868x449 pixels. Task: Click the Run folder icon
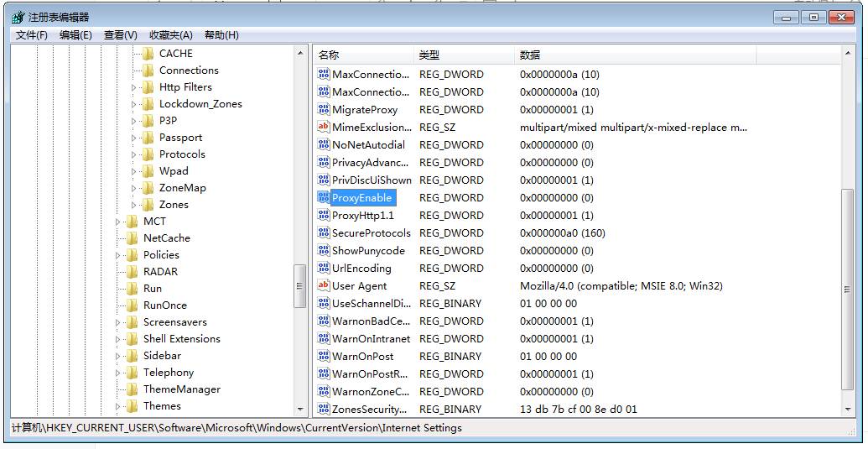pyautogui.click(x=132, y=289)
